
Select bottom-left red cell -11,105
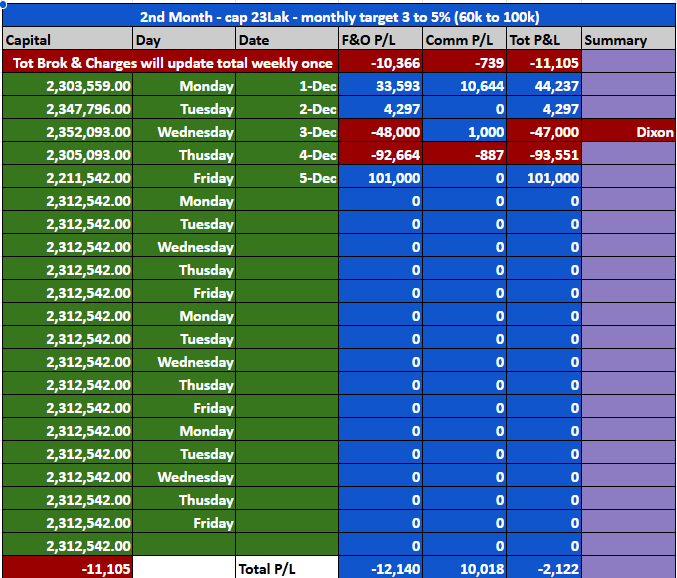coord(68,569)
